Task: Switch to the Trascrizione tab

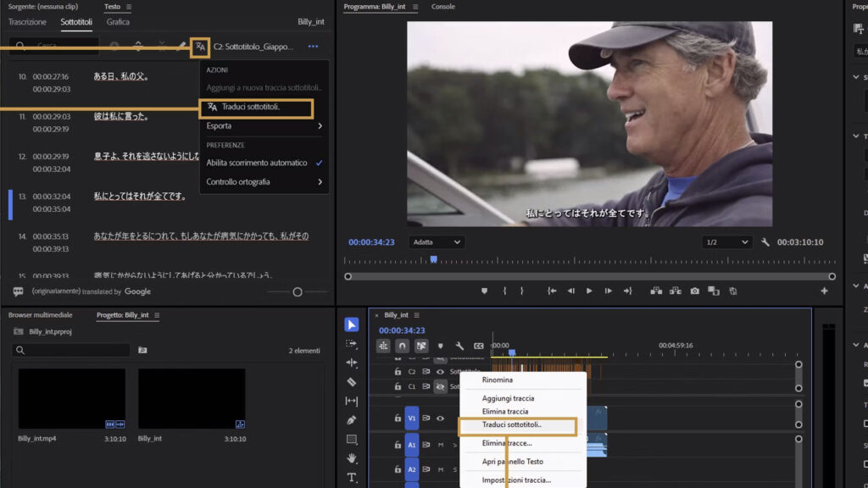Action: click(26, 22)
